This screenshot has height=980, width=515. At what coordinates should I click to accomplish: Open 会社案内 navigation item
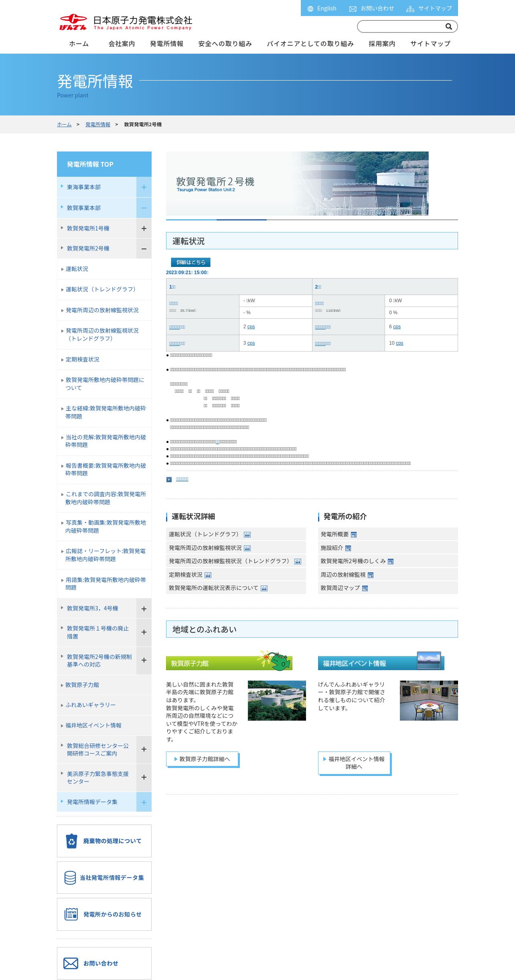pyautogui.click(x=122, y=44)
